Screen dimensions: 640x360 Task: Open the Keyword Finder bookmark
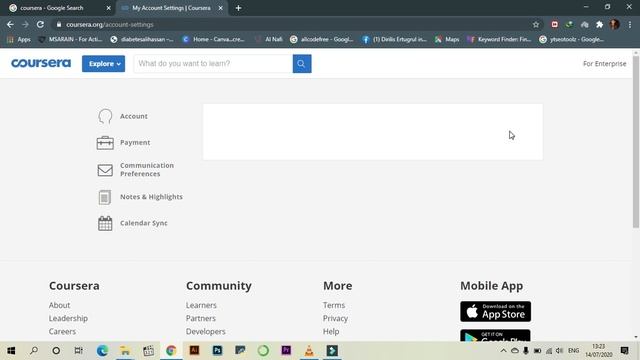[499, 39]
